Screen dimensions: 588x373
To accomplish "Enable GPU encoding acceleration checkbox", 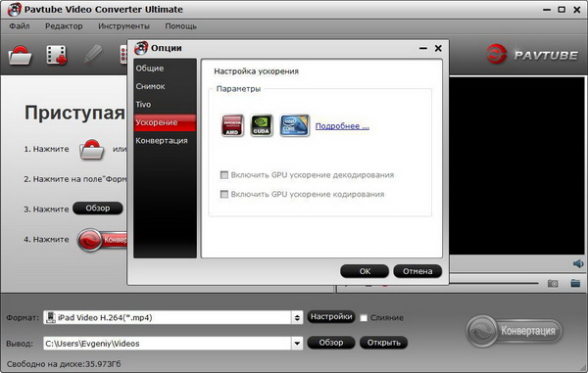I will tap(224, 194).
